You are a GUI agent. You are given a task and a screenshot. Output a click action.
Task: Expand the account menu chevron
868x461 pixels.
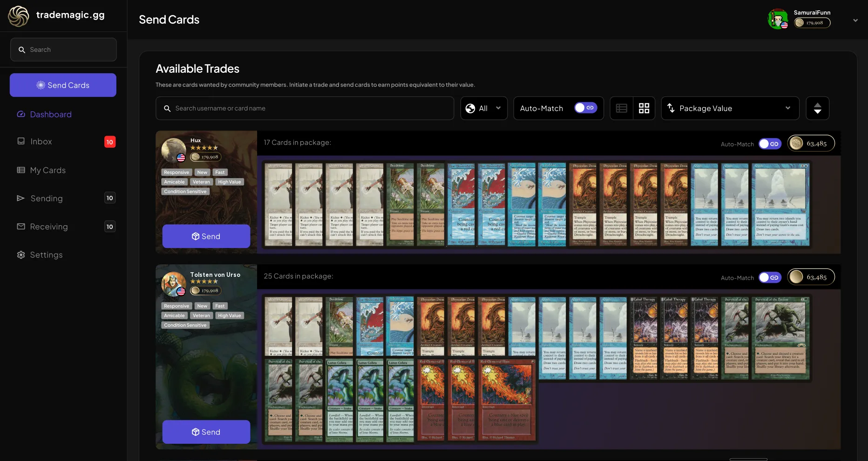pos(855,20)
